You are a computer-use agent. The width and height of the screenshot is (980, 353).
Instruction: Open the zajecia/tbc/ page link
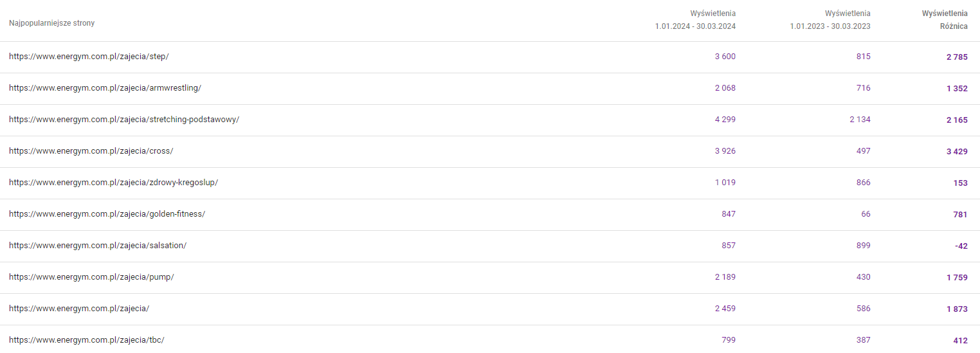(x=87, y=340)
